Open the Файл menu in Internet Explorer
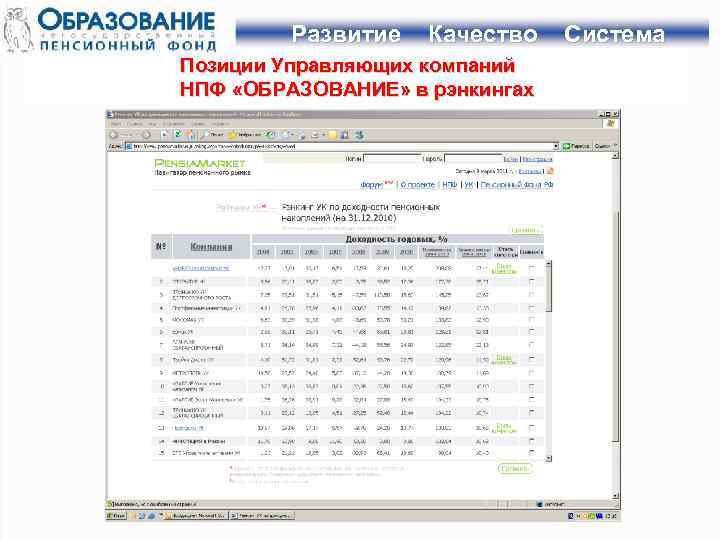This screenshot has width=720, height=540. (x=116, y=124)
